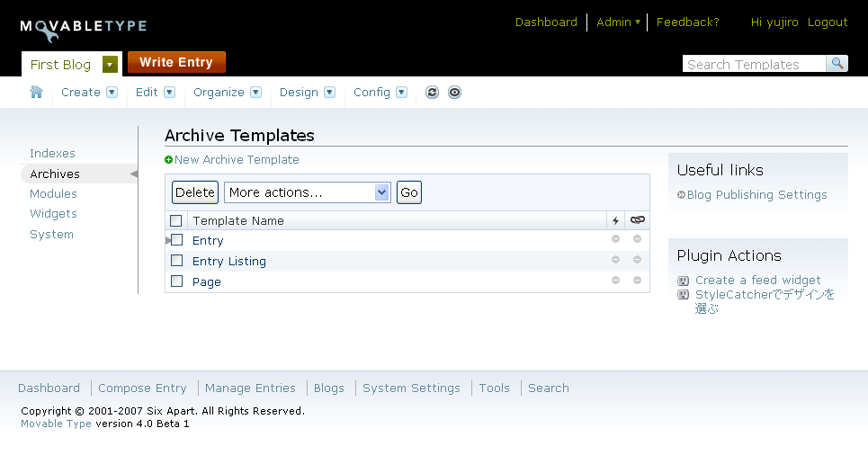Click the rebuild site icon
Viewport: 868px width, 464px height.
click(x=432, y=93)
